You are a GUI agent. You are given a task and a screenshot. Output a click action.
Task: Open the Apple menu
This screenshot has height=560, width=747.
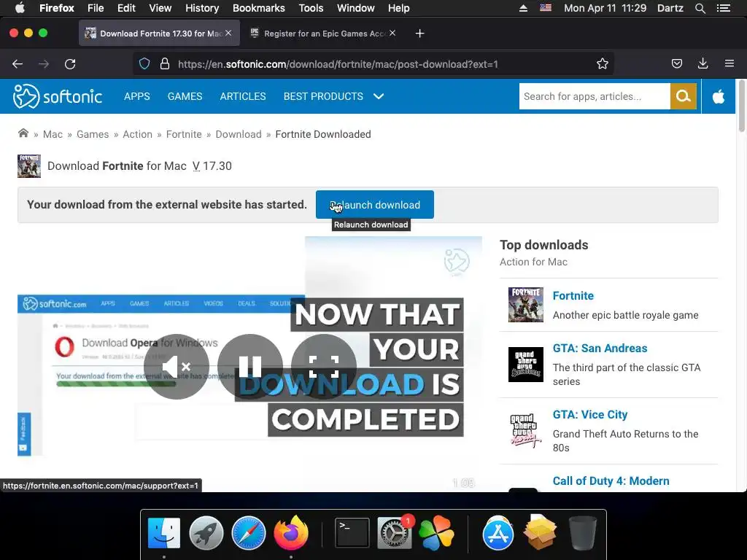[x=20, y=8]
